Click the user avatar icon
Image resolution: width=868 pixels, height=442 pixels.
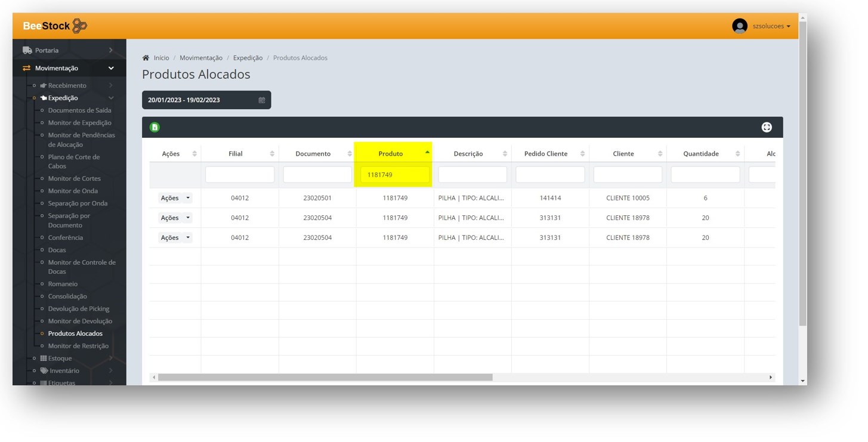(x=740, y=26)
